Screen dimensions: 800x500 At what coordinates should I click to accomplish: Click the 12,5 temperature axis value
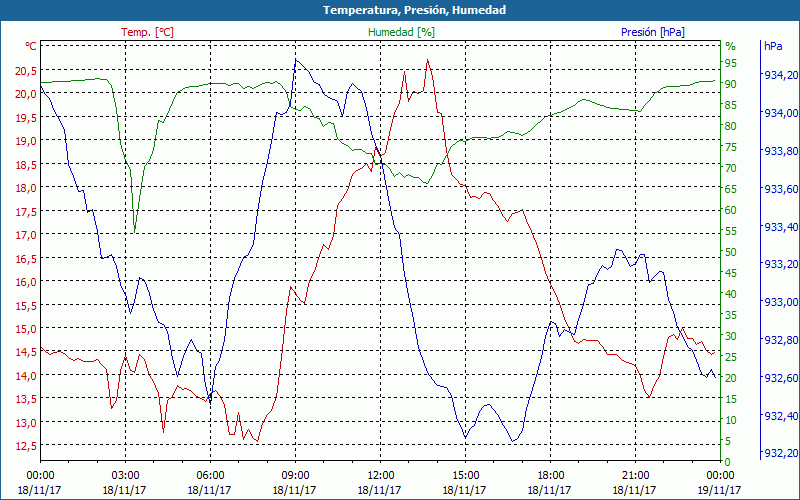pos(26,446)
